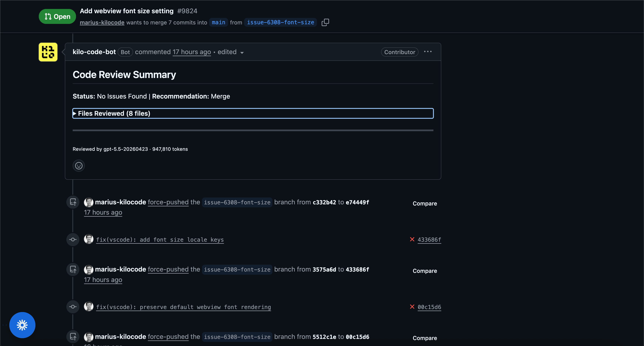
Task: Compare the 3575a6d to 433686f force-push
Action: click(425, 271)
